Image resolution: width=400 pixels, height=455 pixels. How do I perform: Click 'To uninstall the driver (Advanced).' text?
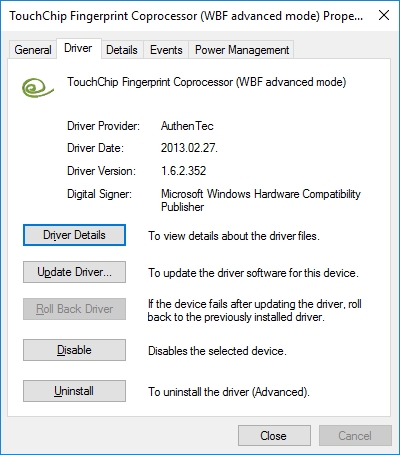(229, 392)
